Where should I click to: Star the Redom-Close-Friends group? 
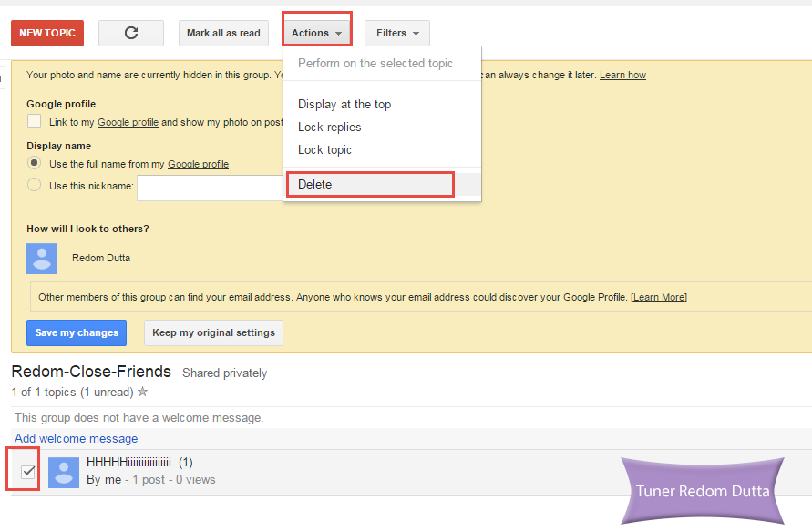pos(143,392)
